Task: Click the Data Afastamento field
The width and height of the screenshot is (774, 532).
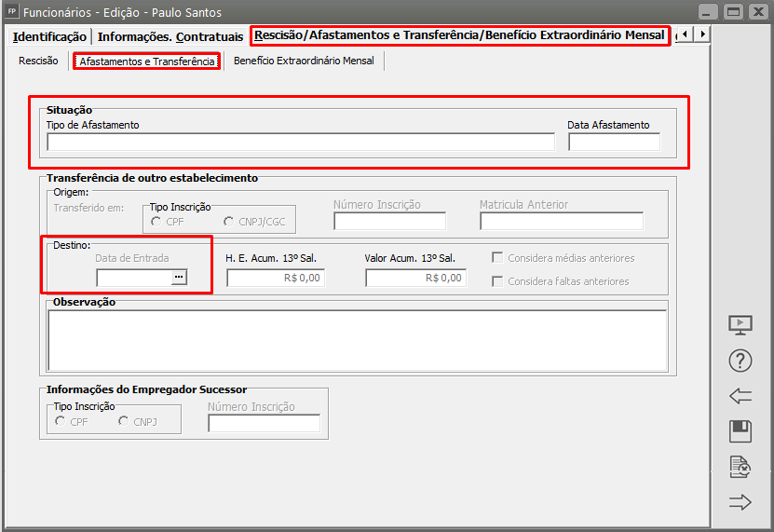Action: coord(613,143)
